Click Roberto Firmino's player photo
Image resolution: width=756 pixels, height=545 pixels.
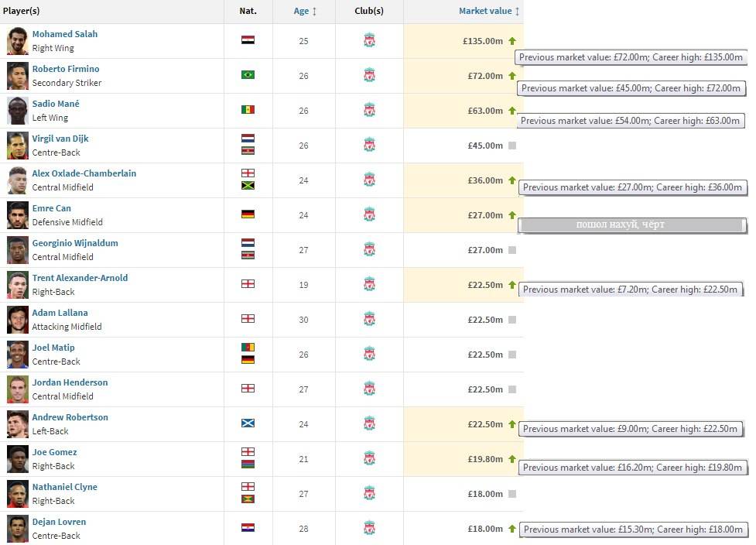pos(17,76)
